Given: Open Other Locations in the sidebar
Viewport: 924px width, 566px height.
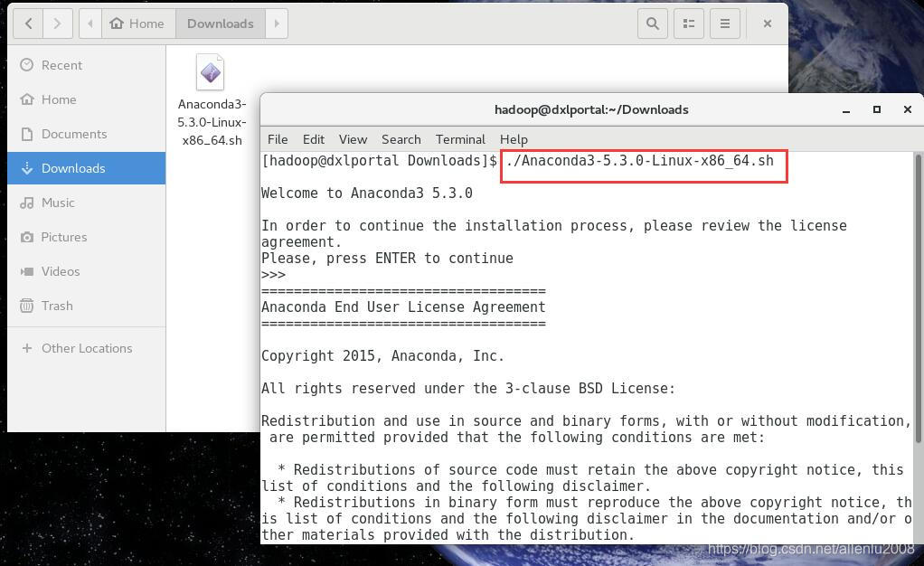Looking at the screenshot, I should pos(87,348).
